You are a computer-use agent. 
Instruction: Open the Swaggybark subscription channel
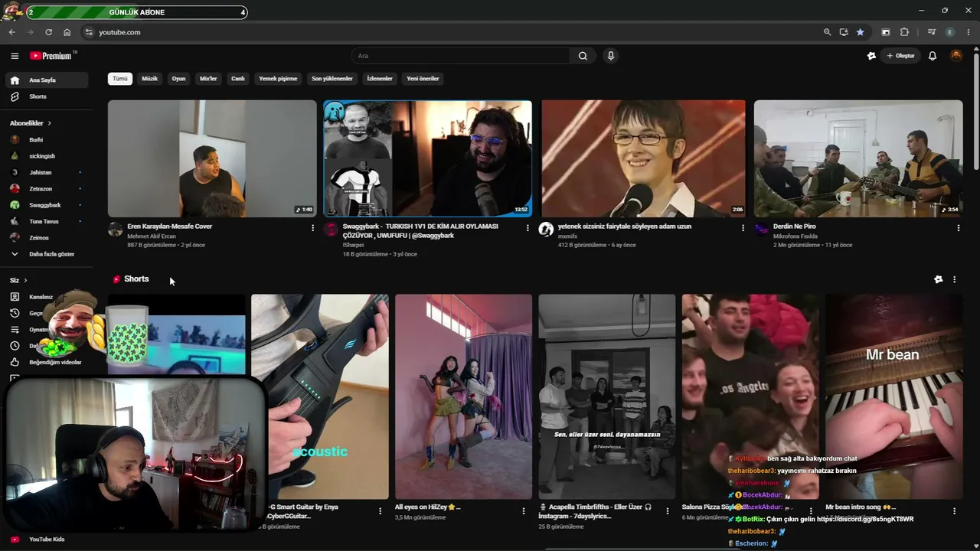click(47, 205)
